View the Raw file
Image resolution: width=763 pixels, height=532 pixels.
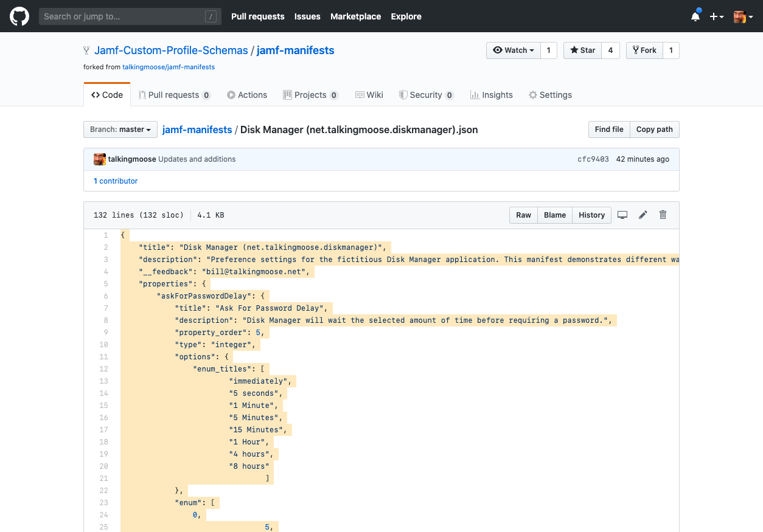(523, 215)
